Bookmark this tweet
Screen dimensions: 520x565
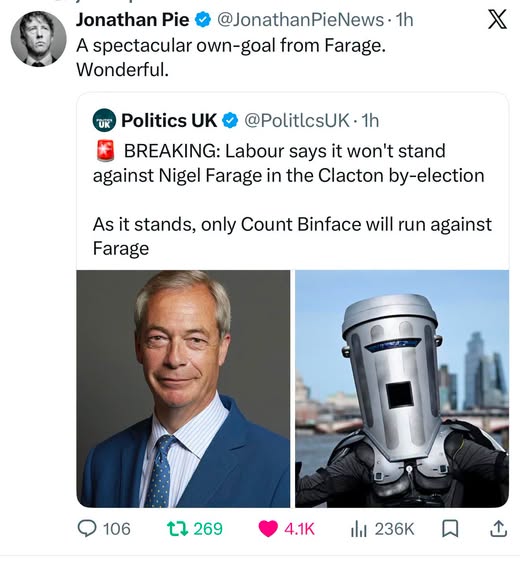click(x=450, y=529)
